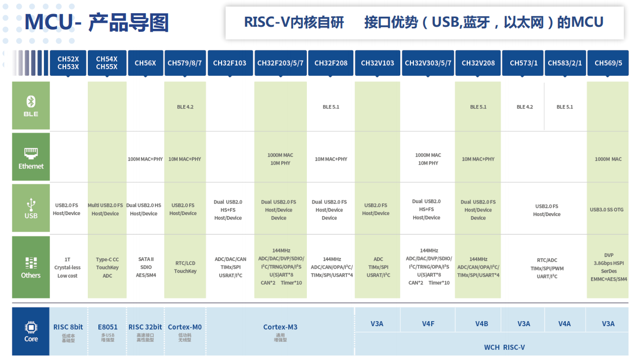Click BLE 5.1 under CH32V208
This screenshot has width=644, height=361.
coord(478,107)
